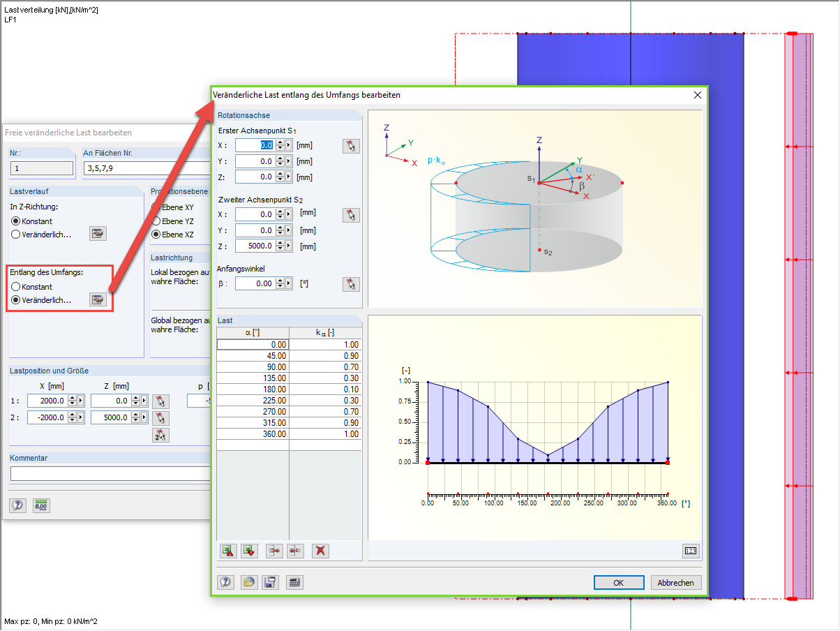
Task: Pick both load positions with the 2-point picker
Action: coord(160,435)
